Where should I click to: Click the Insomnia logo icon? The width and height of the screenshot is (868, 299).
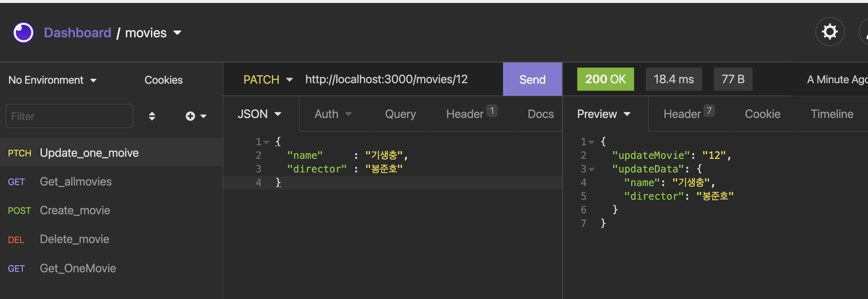pos(23,33)
